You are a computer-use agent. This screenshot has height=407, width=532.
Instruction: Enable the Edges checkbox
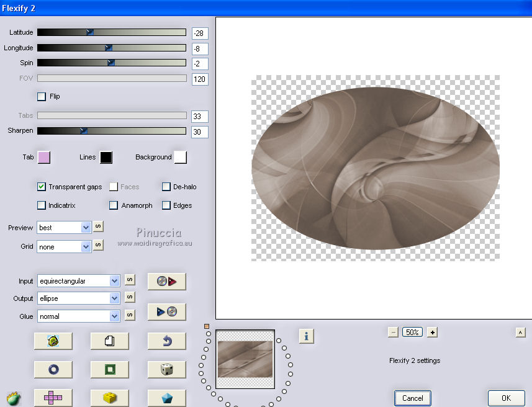click(x=166, y=205)
